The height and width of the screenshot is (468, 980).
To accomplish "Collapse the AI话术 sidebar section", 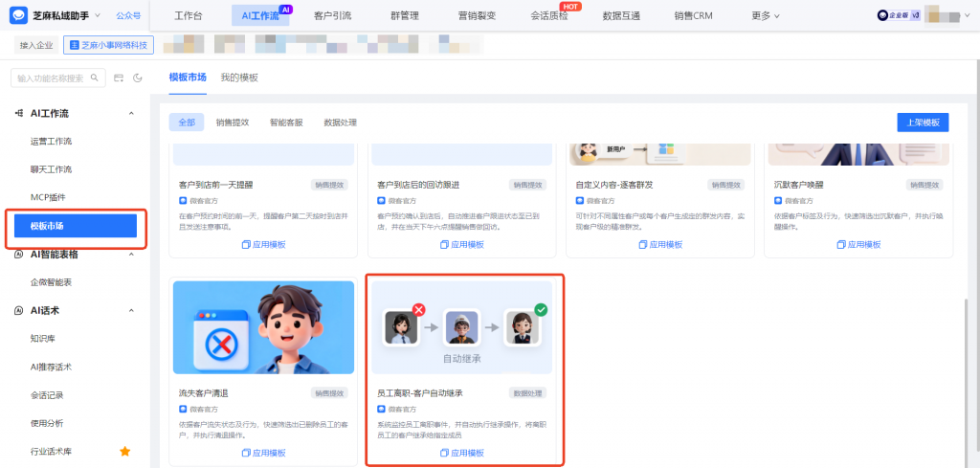I will (131, 310).
